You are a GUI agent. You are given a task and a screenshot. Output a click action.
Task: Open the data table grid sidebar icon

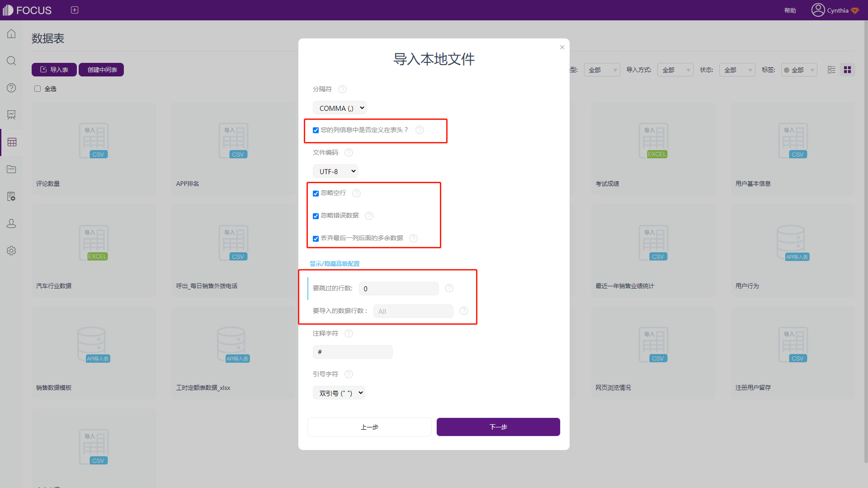pos(12,142)
